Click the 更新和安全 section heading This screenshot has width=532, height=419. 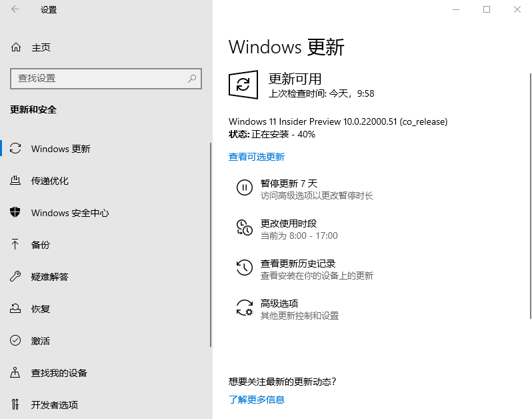tap(33, 109)
